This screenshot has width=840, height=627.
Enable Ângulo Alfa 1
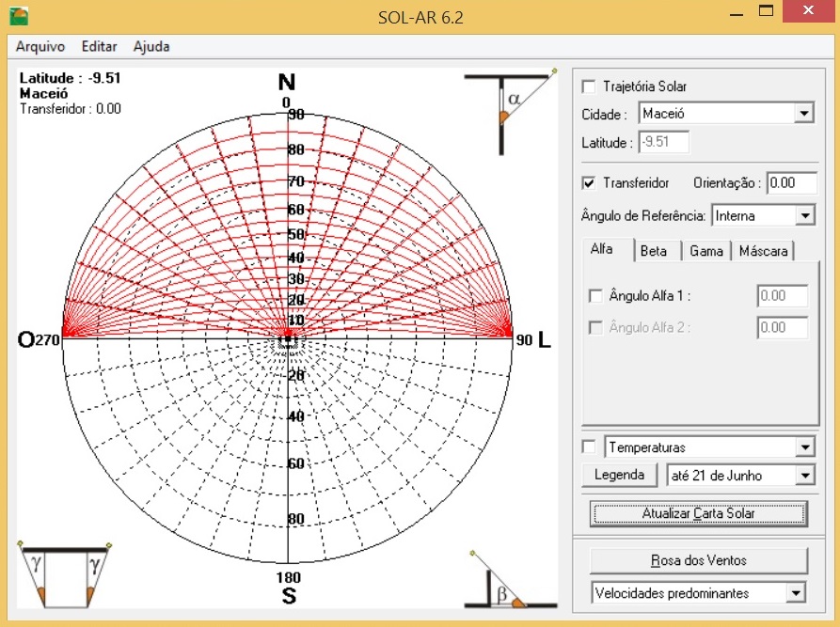(x=596, y=293)
